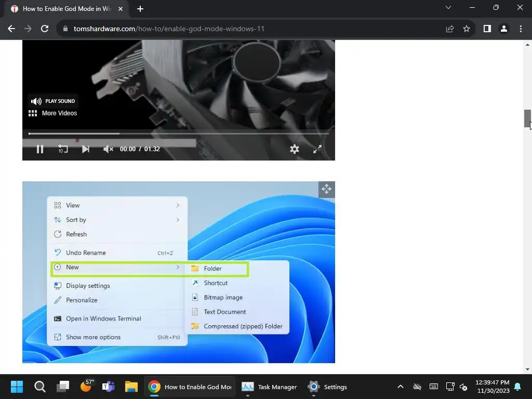Open the notifications bell
Image resolution: width=532 pixels, height=399 pixels.
pyautogui.click(x=518, y=387)
